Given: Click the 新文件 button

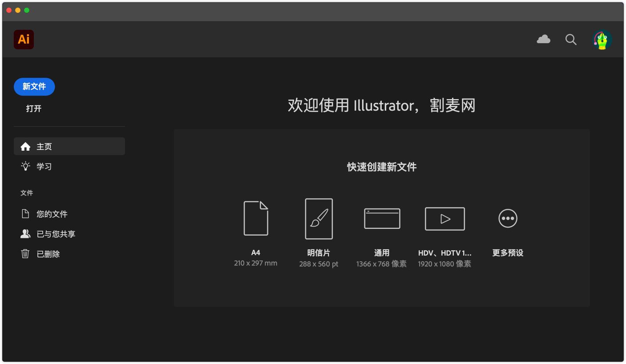Looking at the screenshot, I should [x=34, y=87].
